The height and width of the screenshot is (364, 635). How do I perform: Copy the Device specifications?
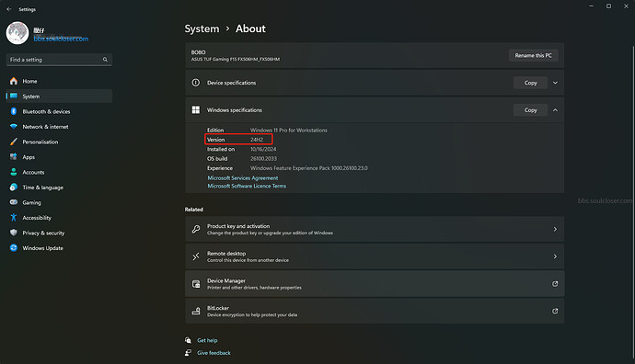pyautogui.click(x=530, y=83)
